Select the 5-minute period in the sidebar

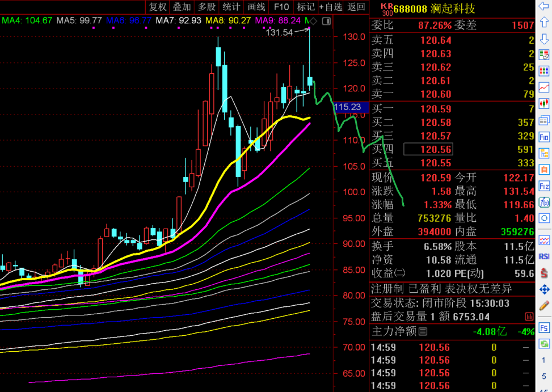coord(544,376)
